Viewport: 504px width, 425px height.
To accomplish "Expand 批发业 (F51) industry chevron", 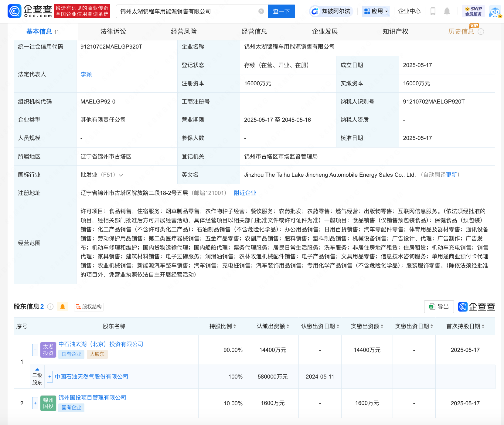I will [121, 175].
